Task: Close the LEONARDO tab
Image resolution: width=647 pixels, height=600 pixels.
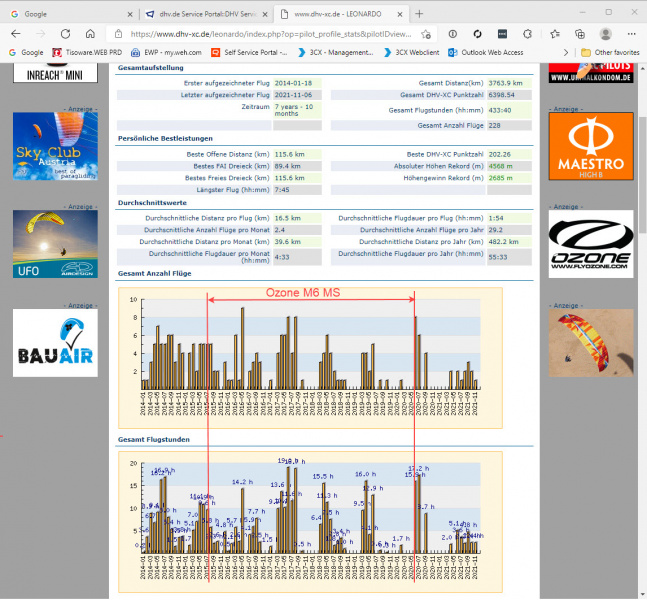Action: (400, 14)
